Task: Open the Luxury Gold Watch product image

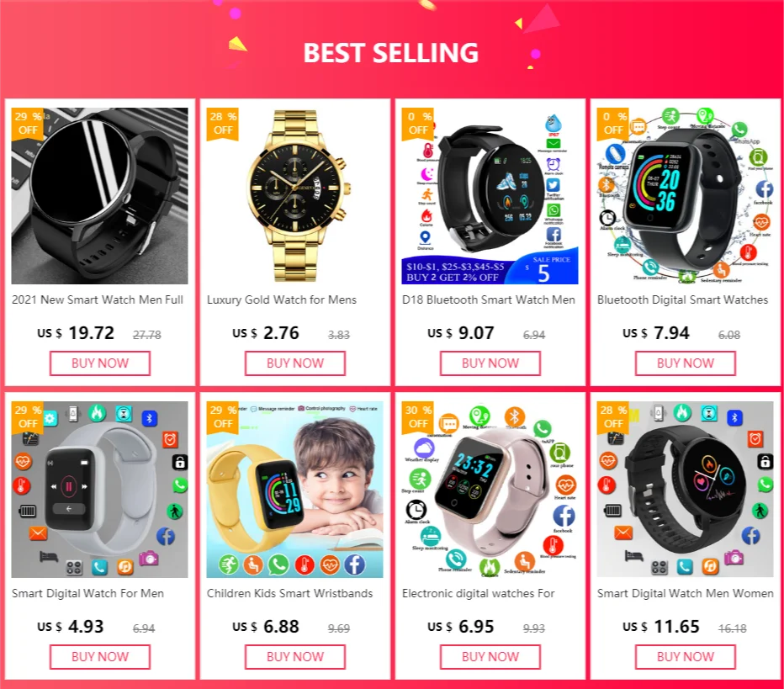Action: [x=295, y=196]
